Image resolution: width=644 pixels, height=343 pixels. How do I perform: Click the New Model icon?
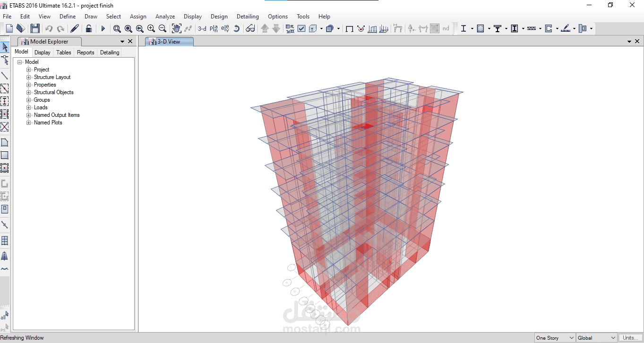(9, 28)
